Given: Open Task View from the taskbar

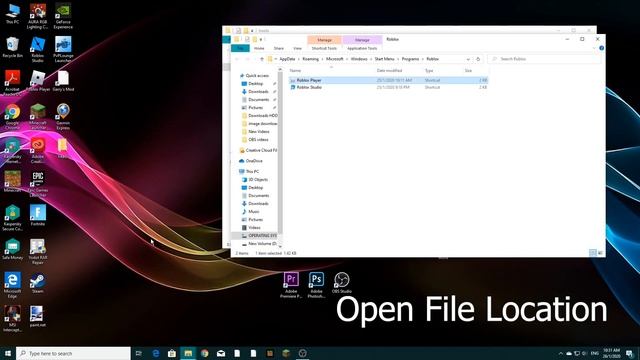Looking at the screenshot, I should [x=139, y=353].
